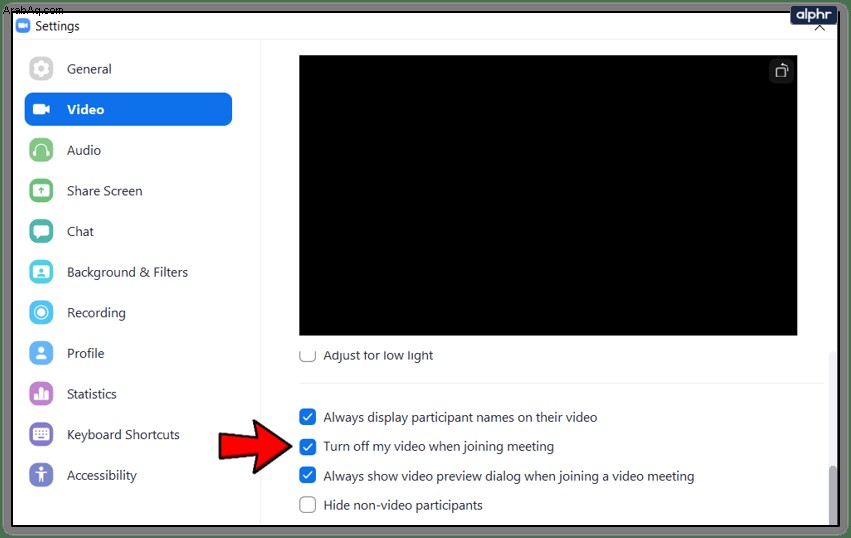Open Keyboard Shortcuts settings

128,434
